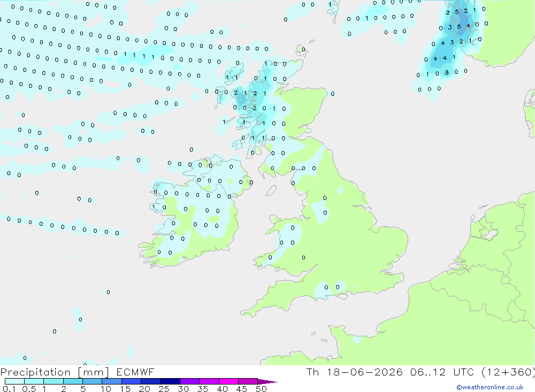Select the 1–2 mm legend color box
The width and height of the screenshot is (535, 392).
[x=53, y=381]
